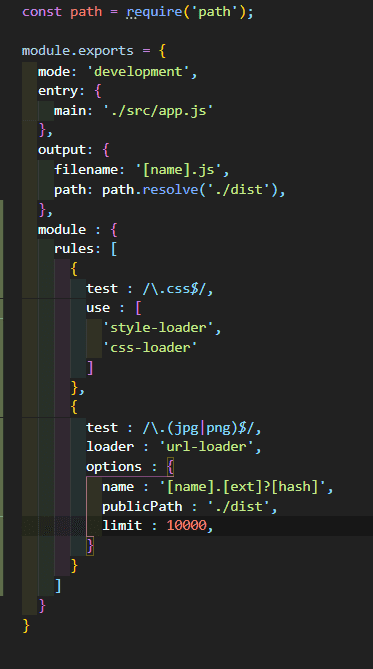This screenshot has width=373, height=669.
Task: Click the 'css-loader' string
Action: pyautogui.click(x=150, y=347)
